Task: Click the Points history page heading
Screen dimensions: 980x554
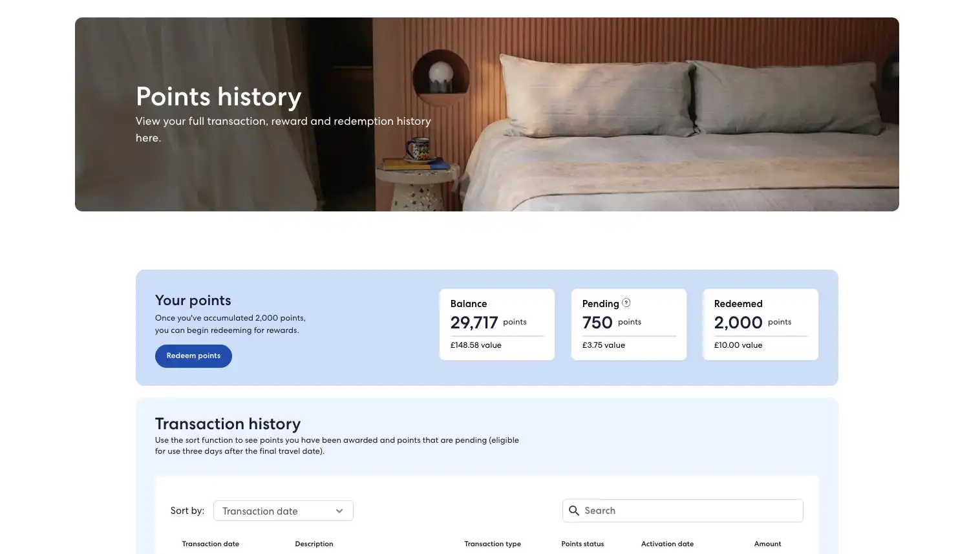Action: tap(218, 97)
